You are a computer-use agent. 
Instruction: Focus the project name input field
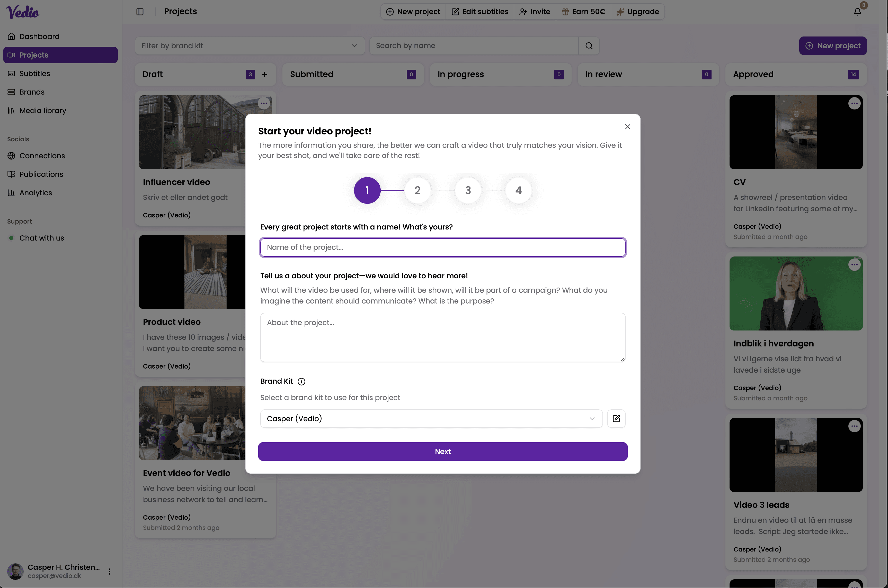[x=442, y=247]
